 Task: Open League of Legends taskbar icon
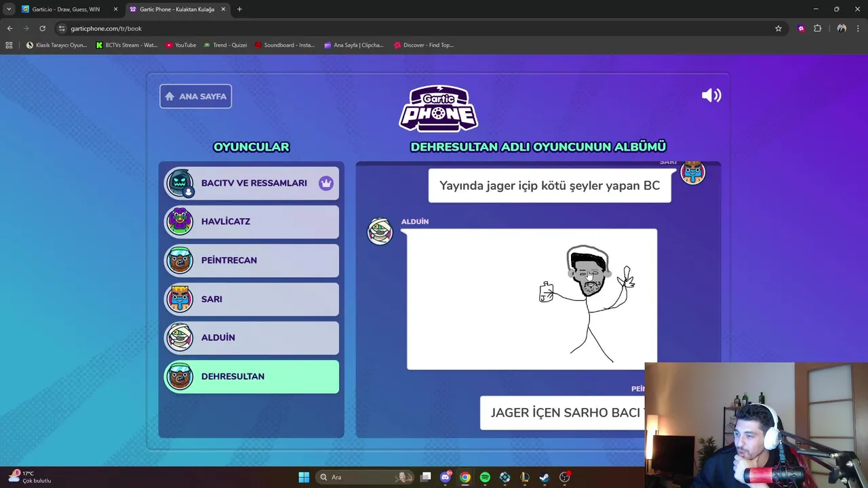pyautogui.click(x=525, y=477)
